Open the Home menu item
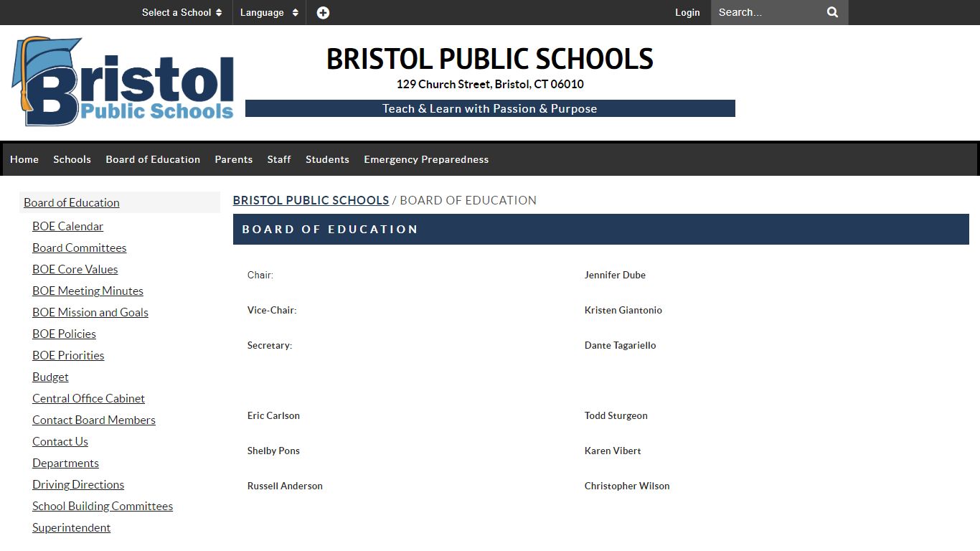980x551 pixels. pyautogui.click(x=24, y=159)
